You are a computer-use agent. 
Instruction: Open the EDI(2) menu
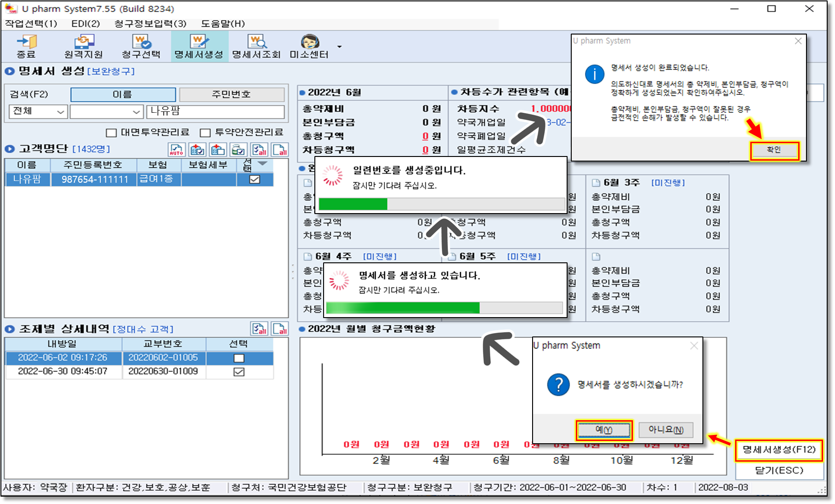tap(86, 23)
